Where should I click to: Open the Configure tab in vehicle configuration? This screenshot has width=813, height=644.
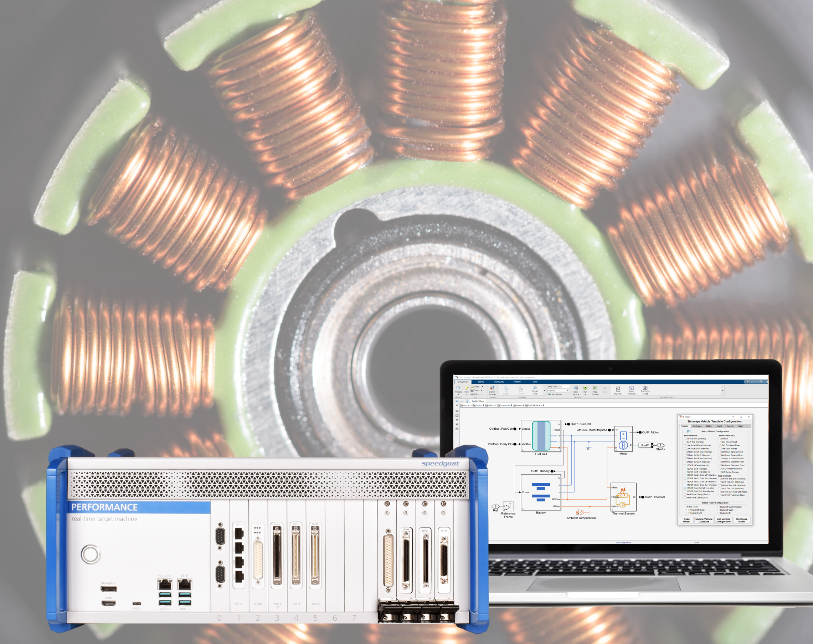pos(697,426)
